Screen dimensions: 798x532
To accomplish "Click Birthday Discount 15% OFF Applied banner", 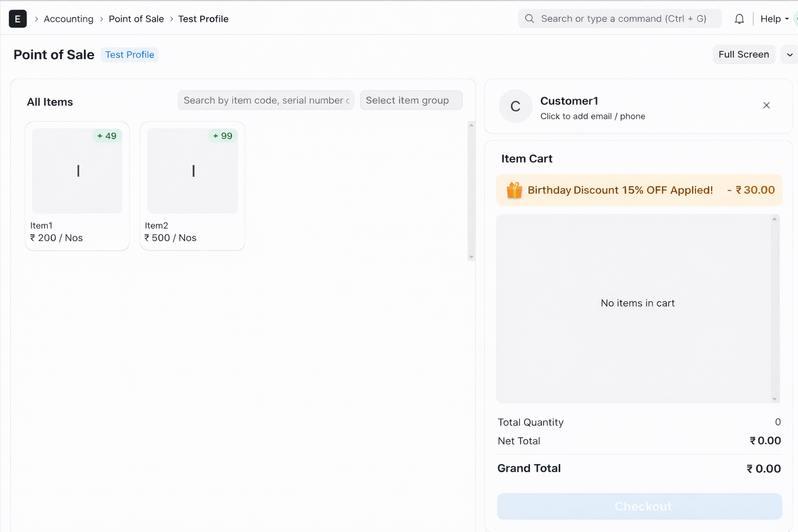I will pos(639,190).
